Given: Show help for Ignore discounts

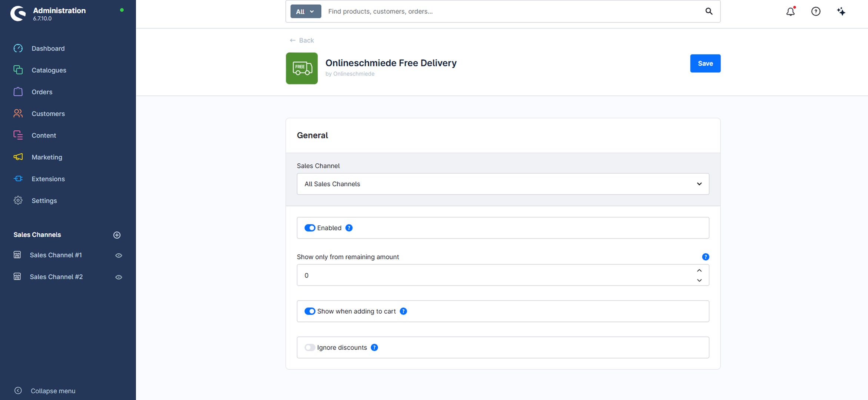Looking at the screenshot, I should (374, 347).
